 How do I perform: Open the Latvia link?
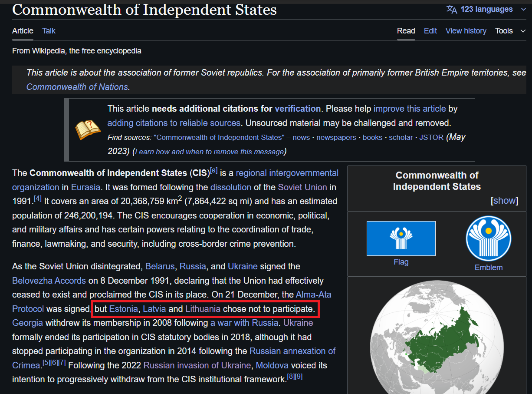click(x=154, y=309)
